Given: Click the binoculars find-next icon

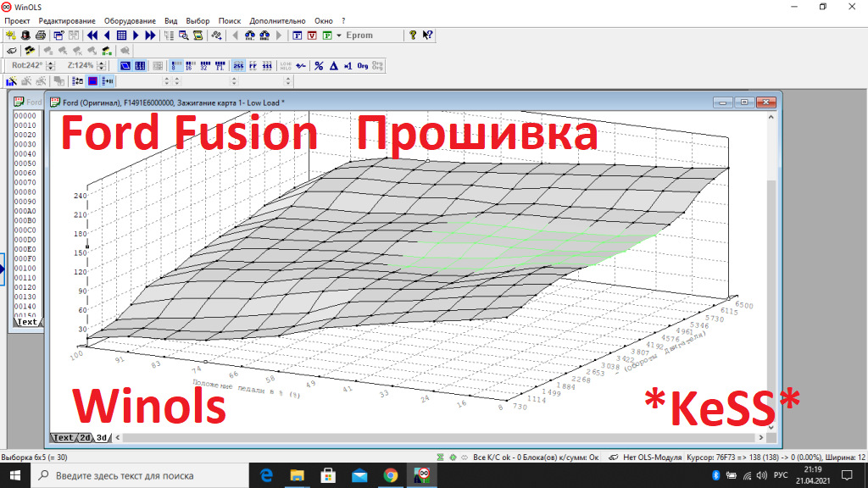Looking at the screenshot, I should point(264,36).
